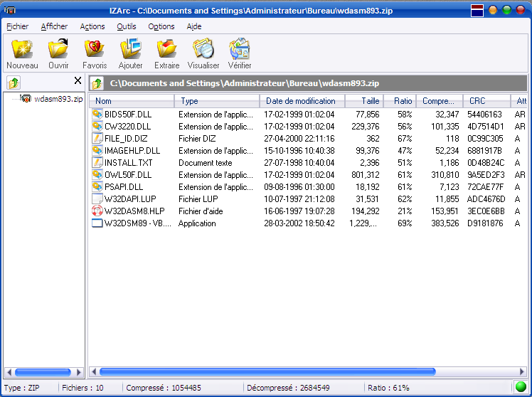Click the FILE_ID.DIZ file icon
This screenshot has width=532, height=397.
coord(97,139)
